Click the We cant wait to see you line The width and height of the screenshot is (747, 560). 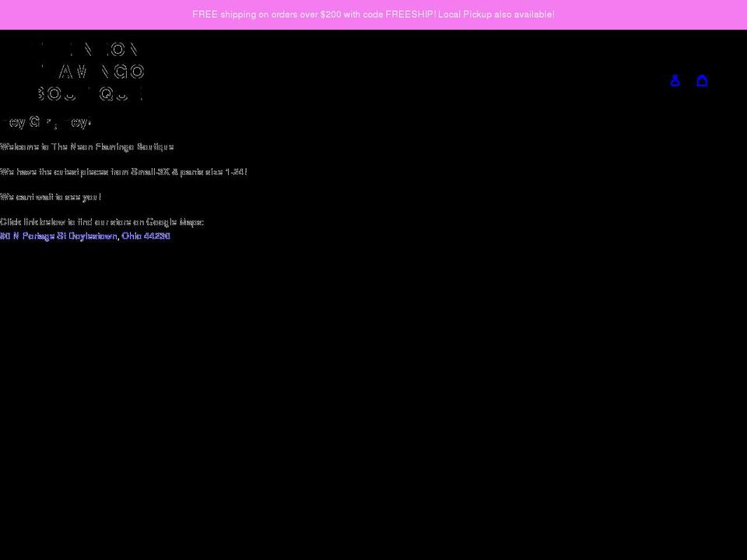click(x=51, y=197)
